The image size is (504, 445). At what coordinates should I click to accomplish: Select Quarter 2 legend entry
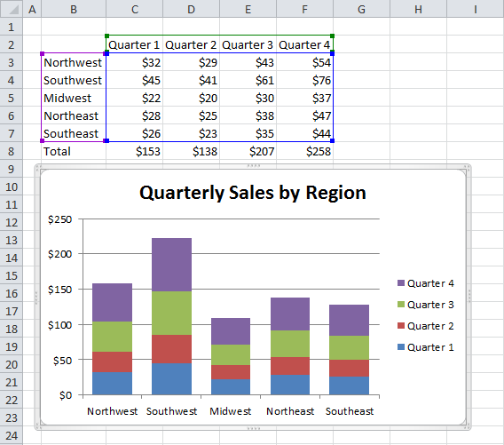click(426, 326)
